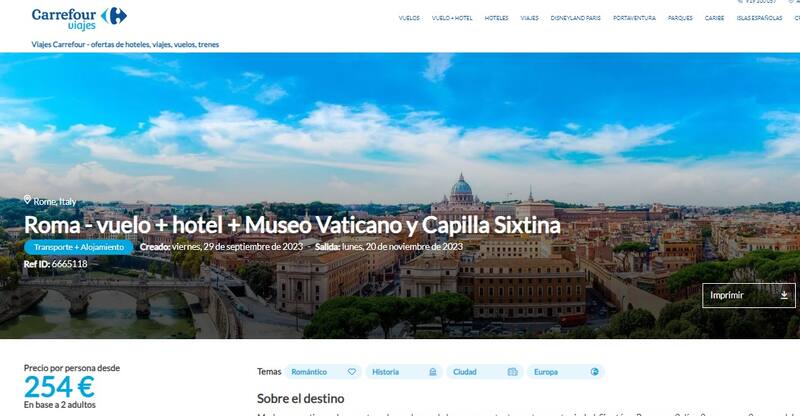Click the Rome, Italy location pin icon
This screenshot has height=416, width=800.
pyautogui.click(x=28, y=200)
